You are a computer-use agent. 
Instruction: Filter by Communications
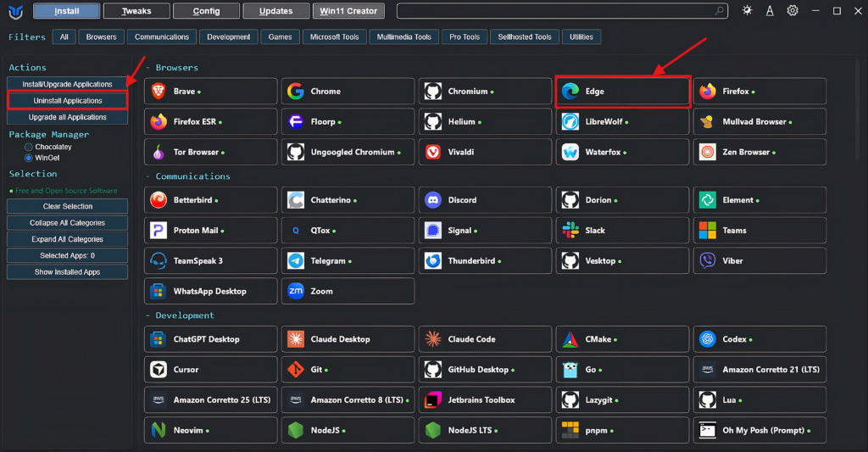(162, 37)
